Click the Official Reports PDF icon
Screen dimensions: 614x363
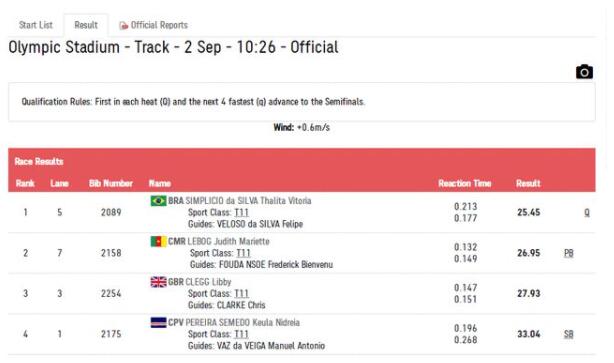coord(124,25)
